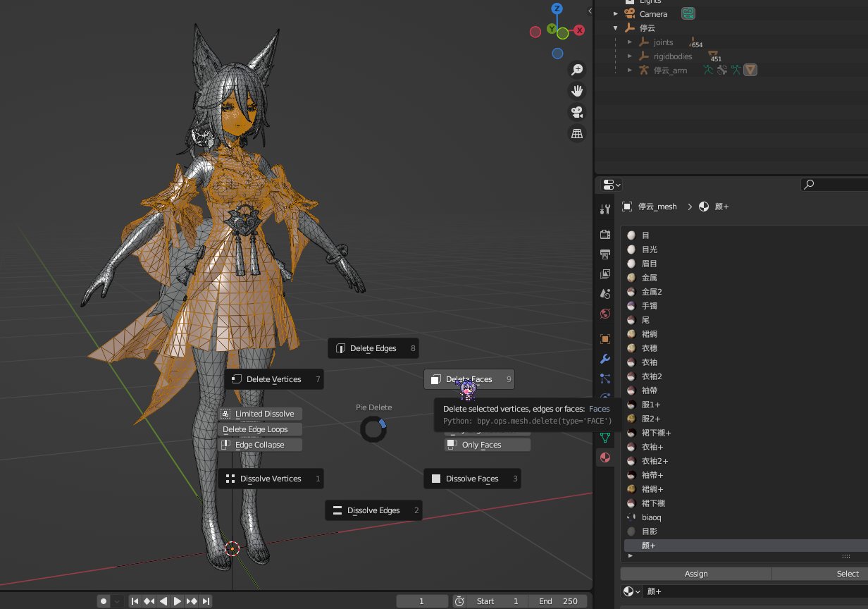This screenshot has width=868, height=609.
Task: Choose Delete Faces from the pie menu
Action: click(469, 379)
